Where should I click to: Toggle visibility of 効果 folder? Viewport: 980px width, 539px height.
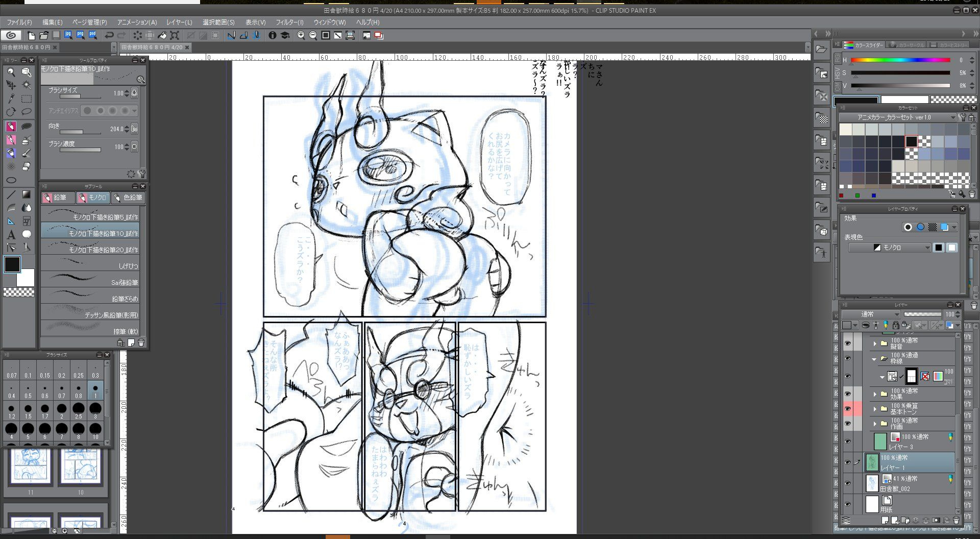pyautogui.click(x=848, y=394)
